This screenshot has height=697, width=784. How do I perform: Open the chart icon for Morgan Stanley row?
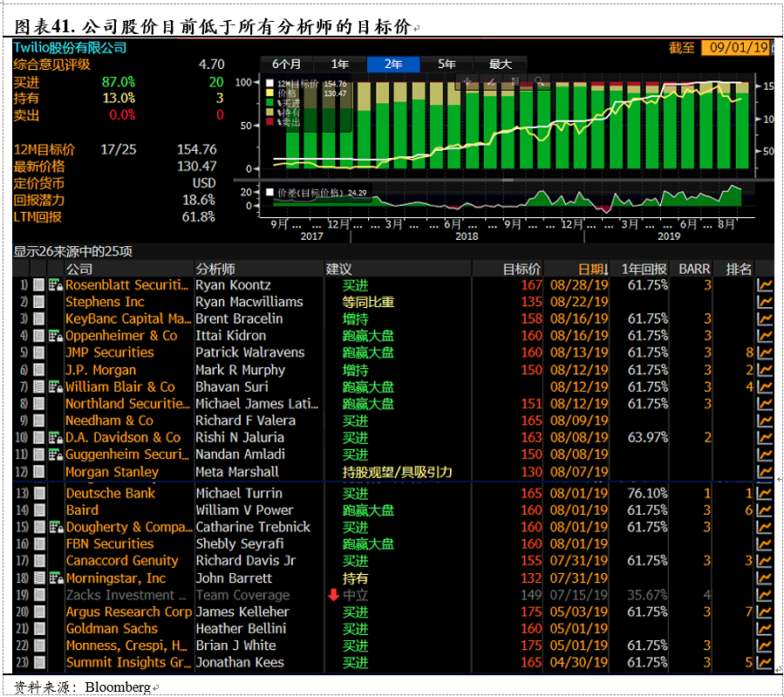tap(765, 471)
